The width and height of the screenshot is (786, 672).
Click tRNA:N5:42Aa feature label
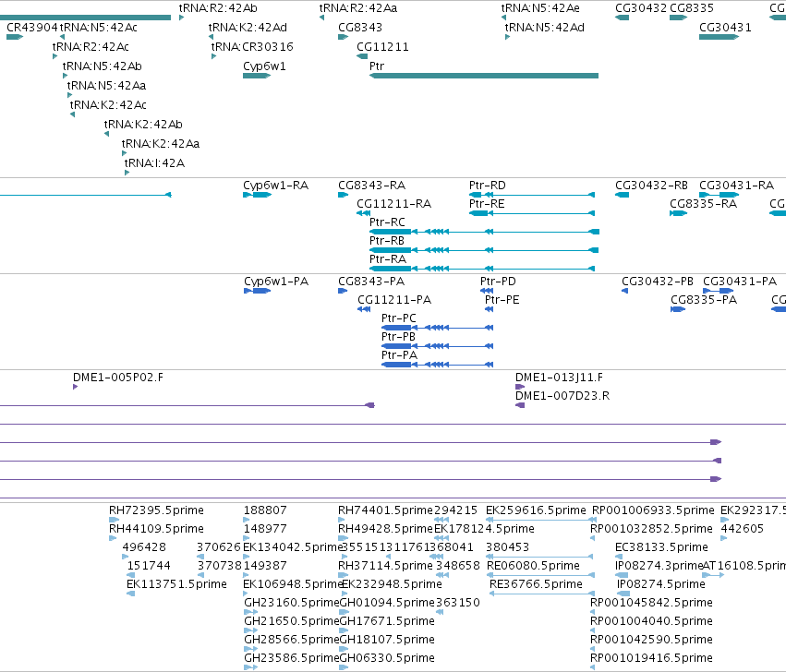107,86
